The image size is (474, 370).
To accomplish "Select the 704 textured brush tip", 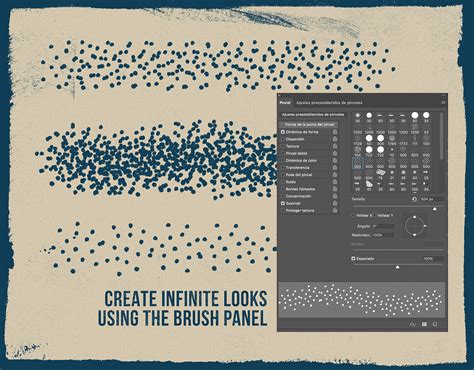I will pyautogui.click(x=358, y=151).
